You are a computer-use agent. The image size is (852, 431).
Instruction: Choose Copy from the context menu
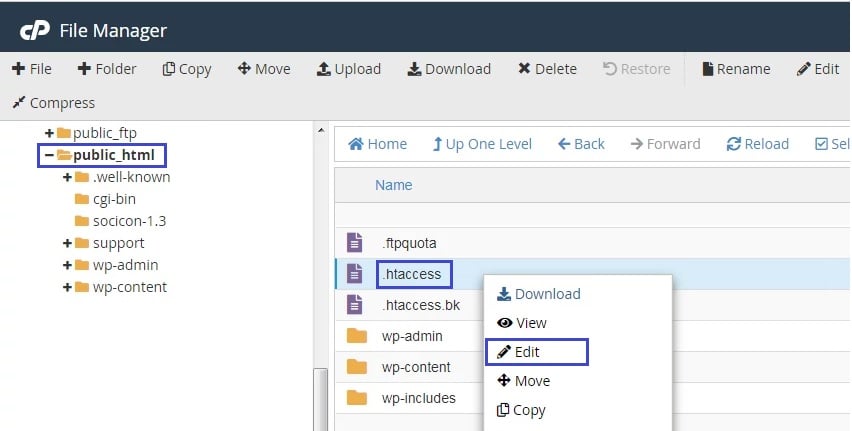(x=521, y=410)
